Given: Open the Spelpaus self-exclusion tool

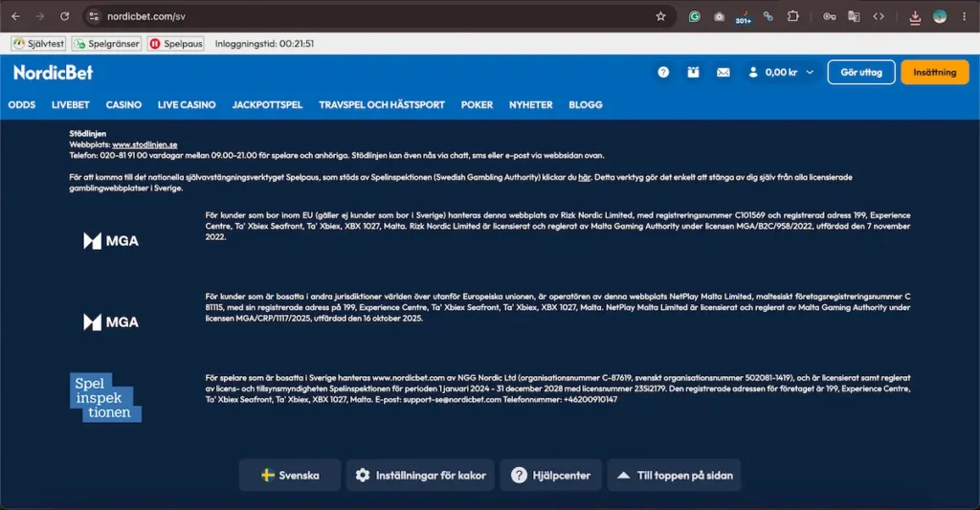Looking at the screenshot, I should pos(176,44).
